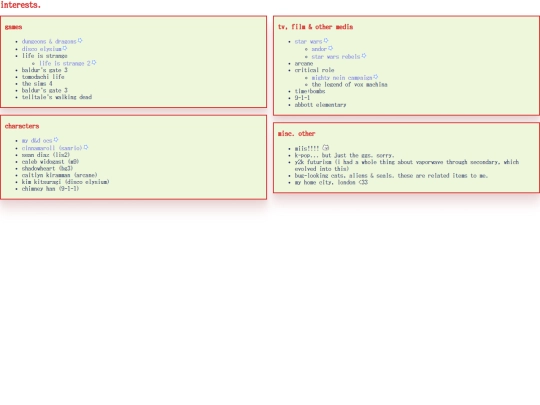Click the 9-1-1 item in tv list
Image resolution: width=540 pixels, height=405 pixels.
[302, 98]
